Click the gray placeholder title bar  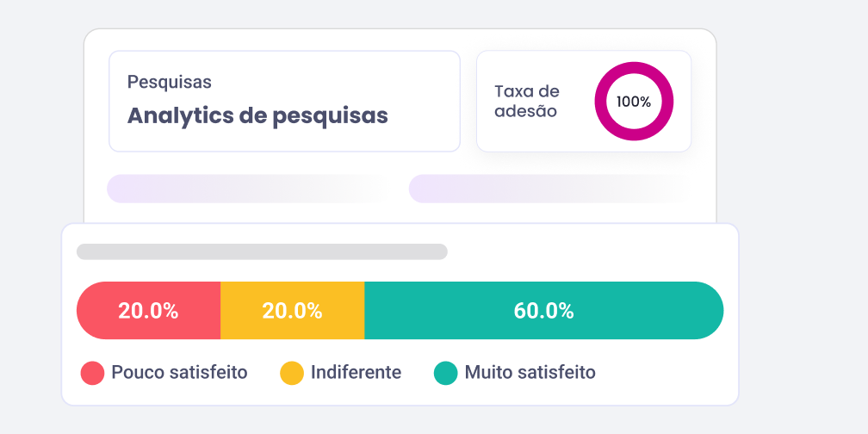262,251
